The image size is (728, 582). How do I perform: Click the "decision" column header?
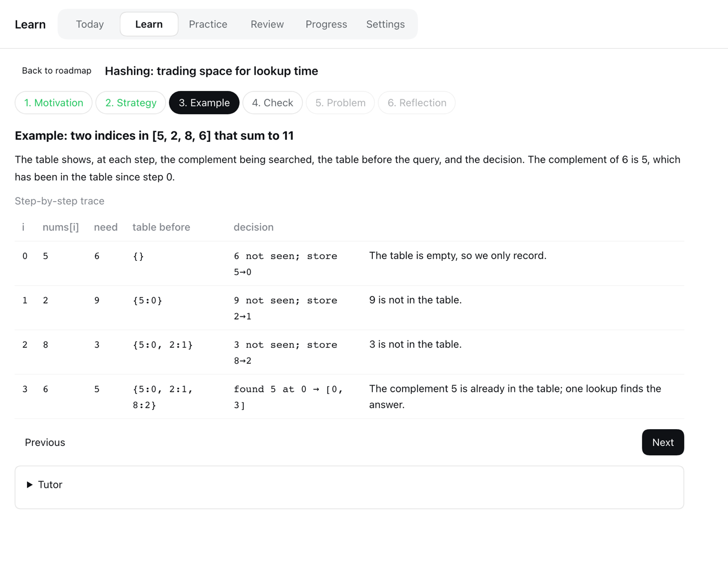(253, 227)
